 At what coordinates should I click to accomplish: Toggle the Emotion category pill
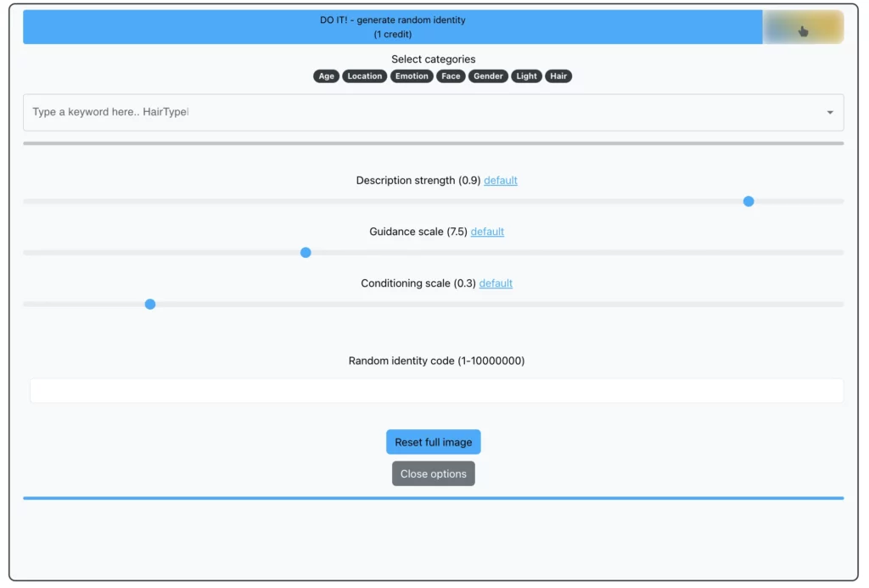(x=411, y=76)
